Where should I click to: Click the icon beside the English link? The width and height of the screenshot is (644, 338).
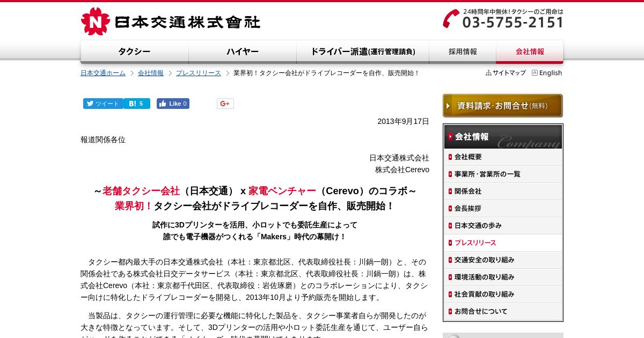click(x=535, y=73)
